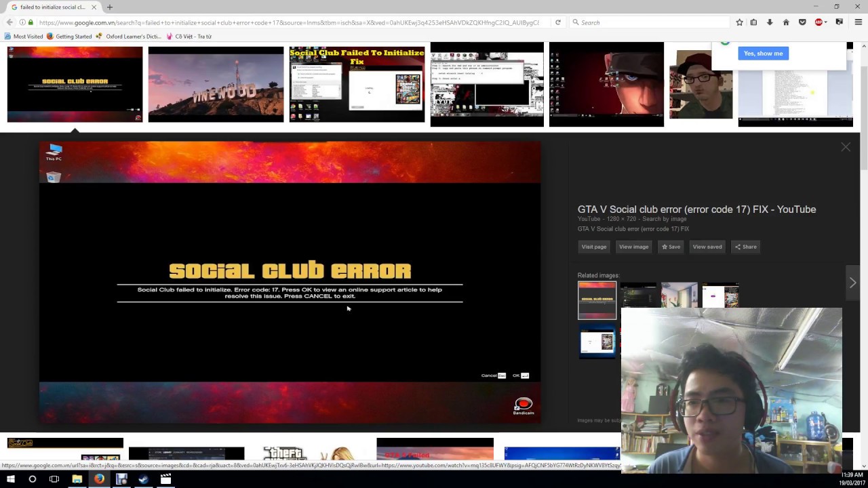The width and height of the screenshot is (868, 488).
Task: Select first related image thumbnail
Action: pyautogui.click(x=597, y=300)
